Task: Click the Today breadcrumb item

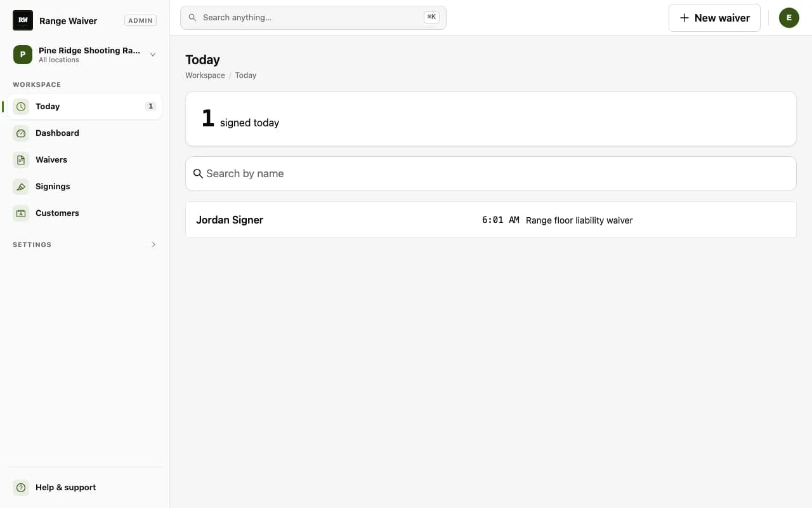Action: click(246, 76)
